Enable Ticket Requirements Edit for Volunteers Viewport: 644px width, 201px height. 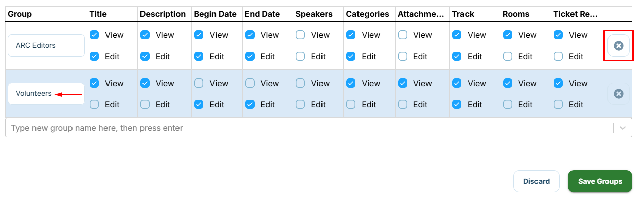pos(558,104)
